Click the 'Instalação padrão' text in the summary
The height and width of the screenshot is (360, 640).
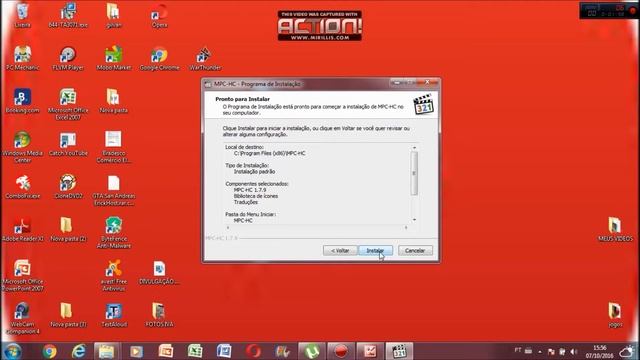coord(254,171)
